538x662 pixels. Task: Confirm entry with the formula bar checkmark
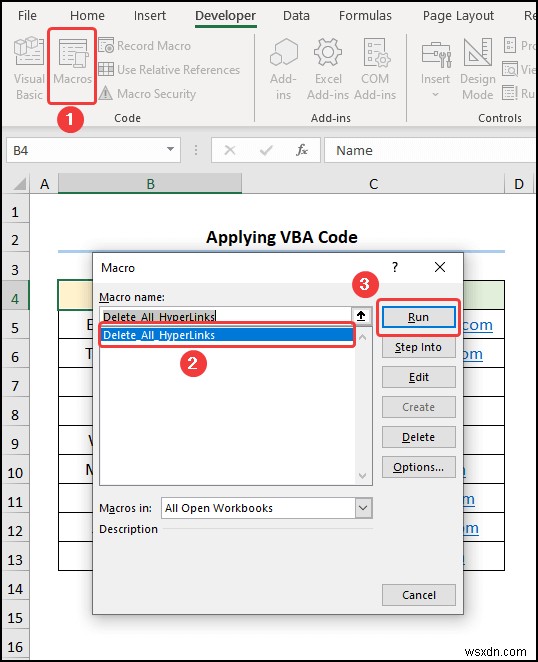point(266,150)
